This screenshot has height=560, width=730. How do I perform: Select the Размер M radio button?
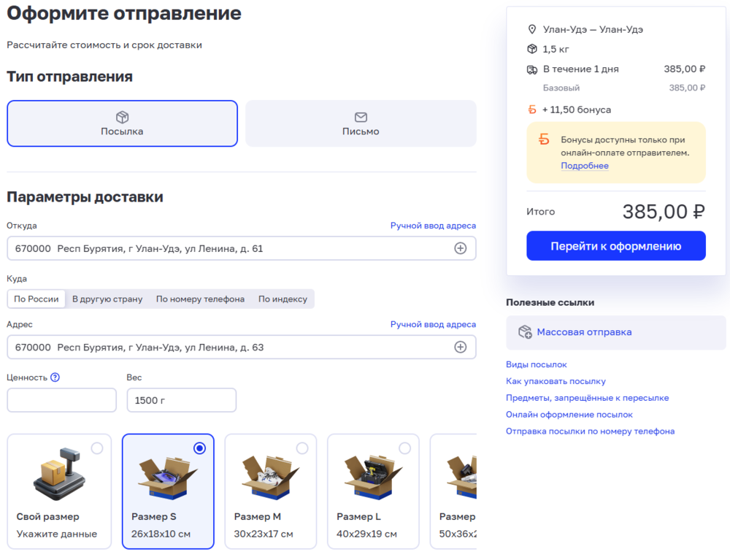pyautogui.click(x=301, y=448)
